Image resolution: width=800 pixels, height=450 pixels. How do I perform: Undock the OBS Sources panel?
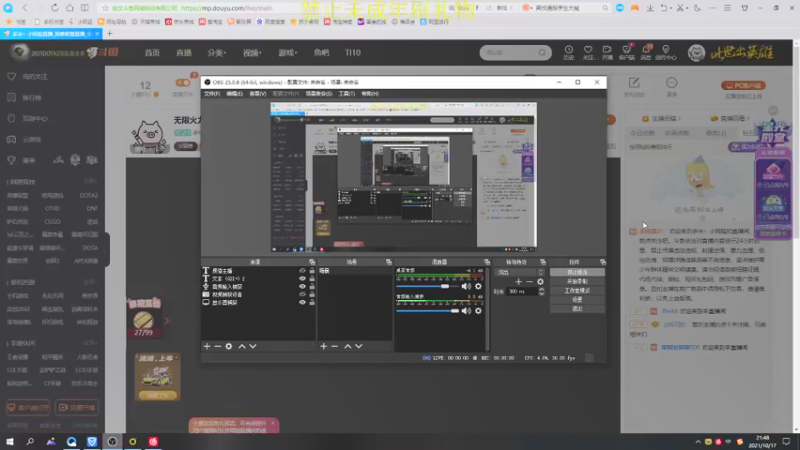tap(312, 262)
